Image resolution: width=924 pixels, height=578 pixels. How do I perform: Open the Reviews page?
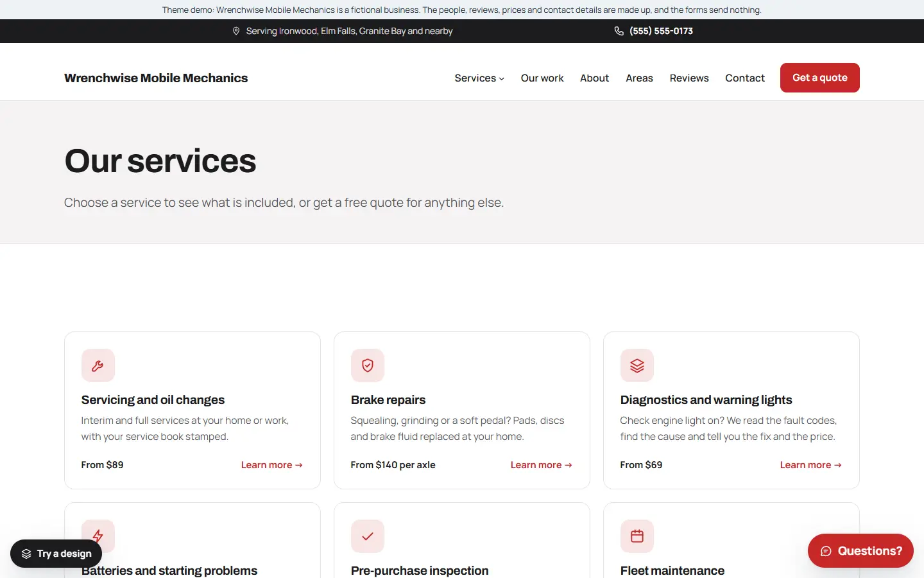tap(689, 78)
